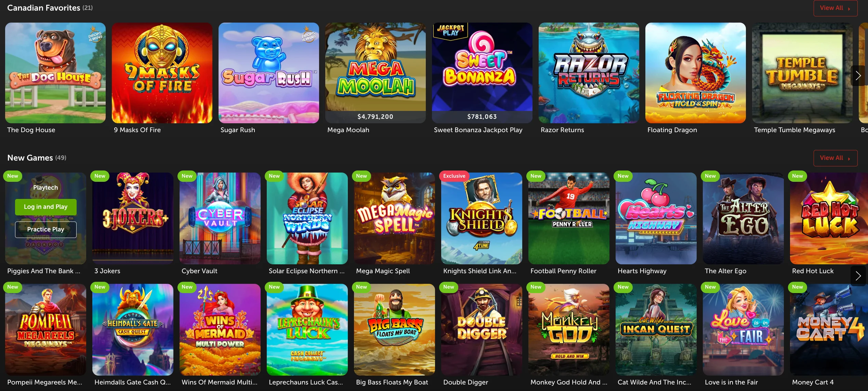Advance New Games carousel with right arrow
This screenshot has width=868, height=391.
858,276
